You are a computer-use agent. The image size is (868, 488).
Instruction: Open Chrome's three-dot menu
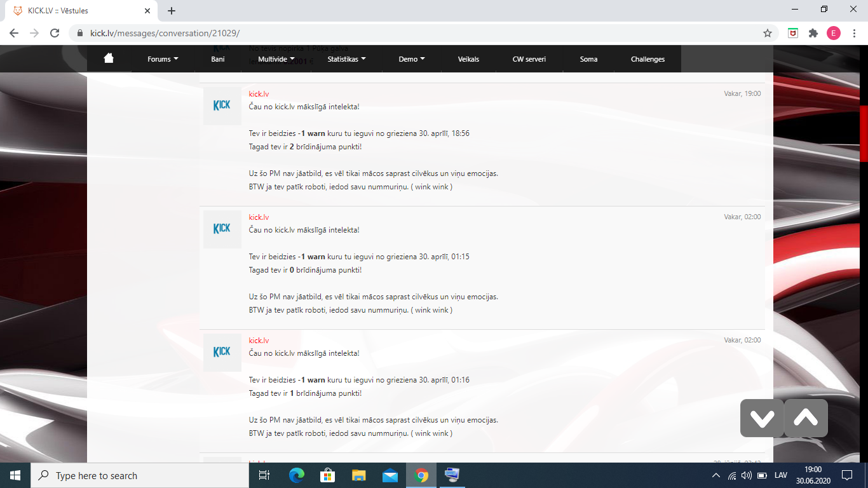click(x=854, y=33)
